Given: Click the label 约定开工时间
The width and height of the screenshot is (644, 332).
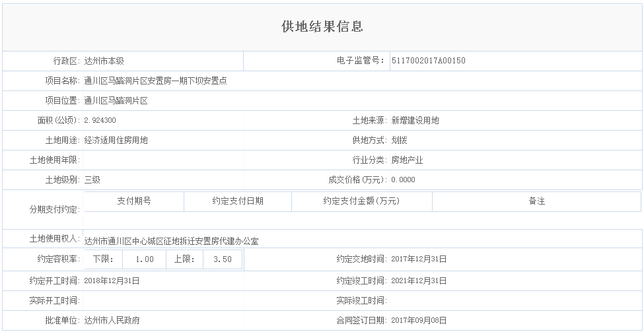Looking at the screenshot, I should 55,281.
